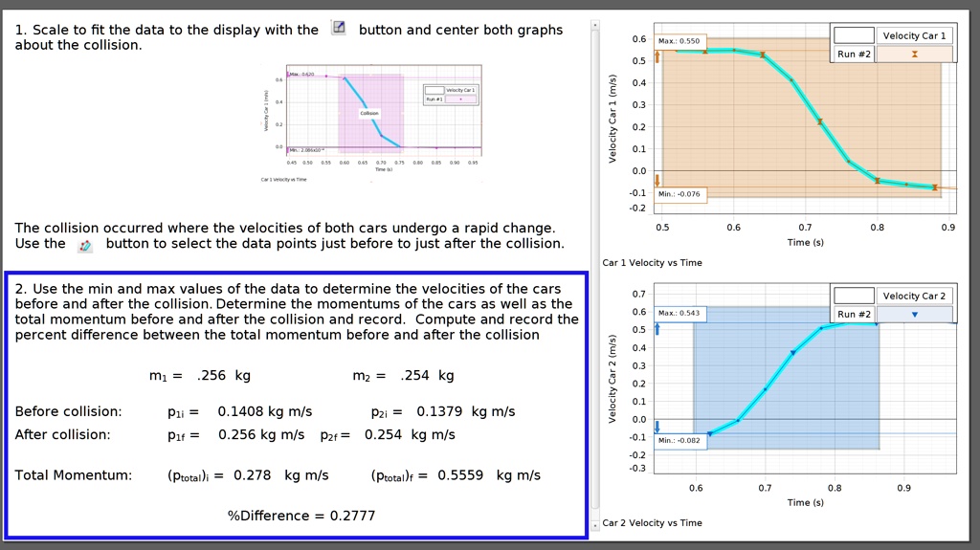The width and height of the screenshot is (980, 550).
Task: Click the data point selection highlighter icon
Action: [85, 245]
